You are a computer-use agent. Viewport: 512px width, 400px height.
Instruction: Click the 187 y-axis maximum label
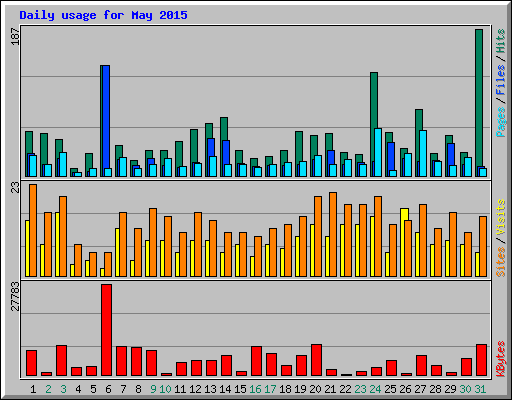click(15, 36)
